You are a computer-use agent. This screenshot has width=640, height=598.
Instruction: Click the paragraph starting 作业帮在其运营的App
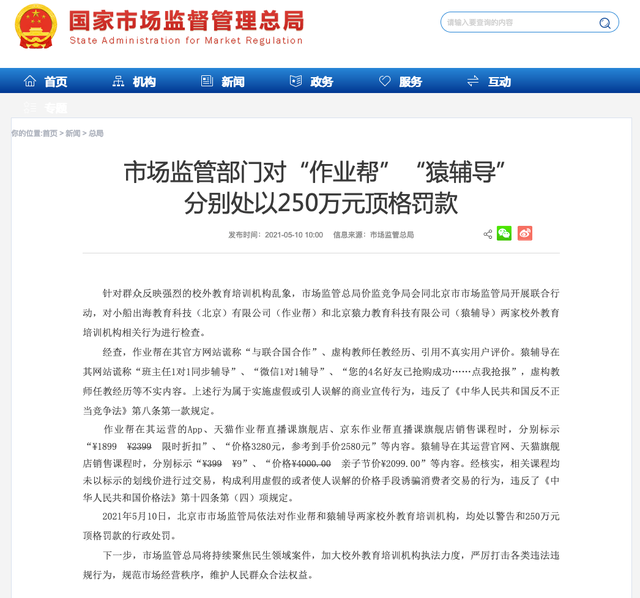321,463
